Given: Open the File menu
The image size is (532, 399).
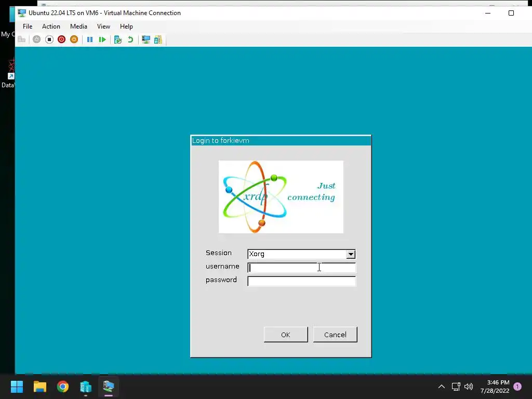Looking at the screenshot, I should pyautogui.click(x=28, y=26).
